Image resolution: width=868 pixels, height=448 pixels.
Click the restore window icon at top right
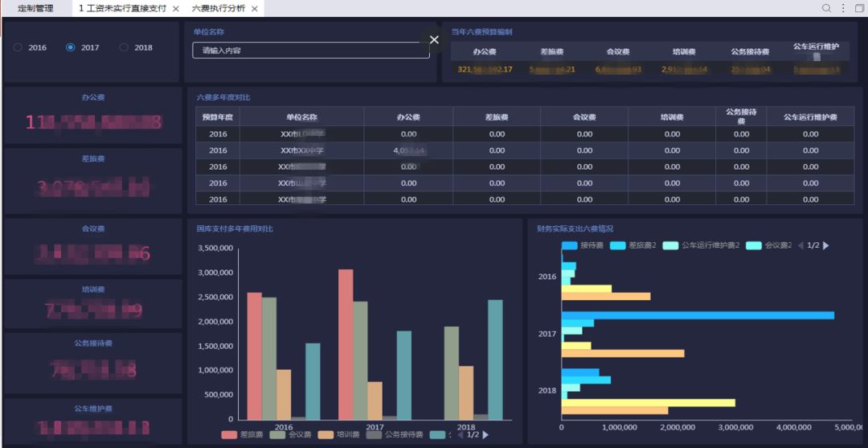coord(859,8)
